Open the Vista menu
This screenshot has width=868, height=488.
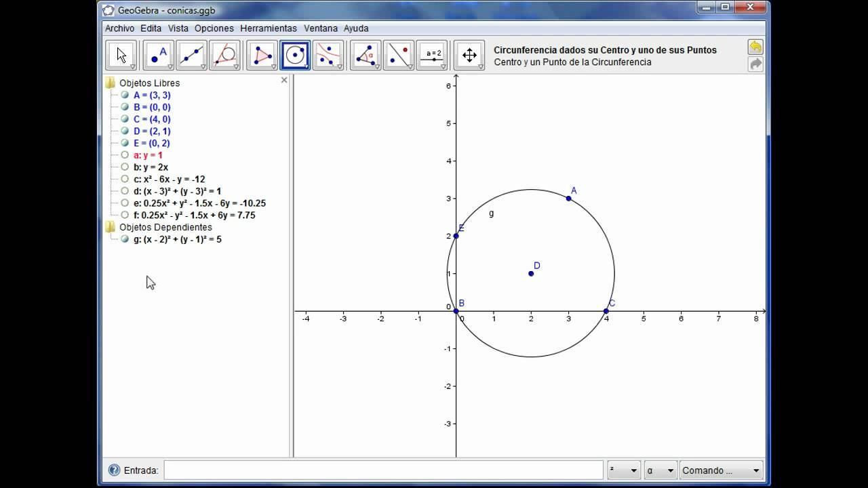(x=178, y=28)
